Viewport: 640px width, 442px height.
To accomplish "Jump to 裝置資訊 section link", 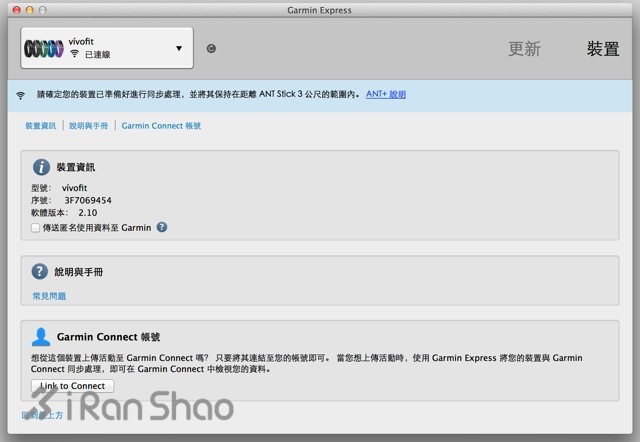I will (41, 126).
